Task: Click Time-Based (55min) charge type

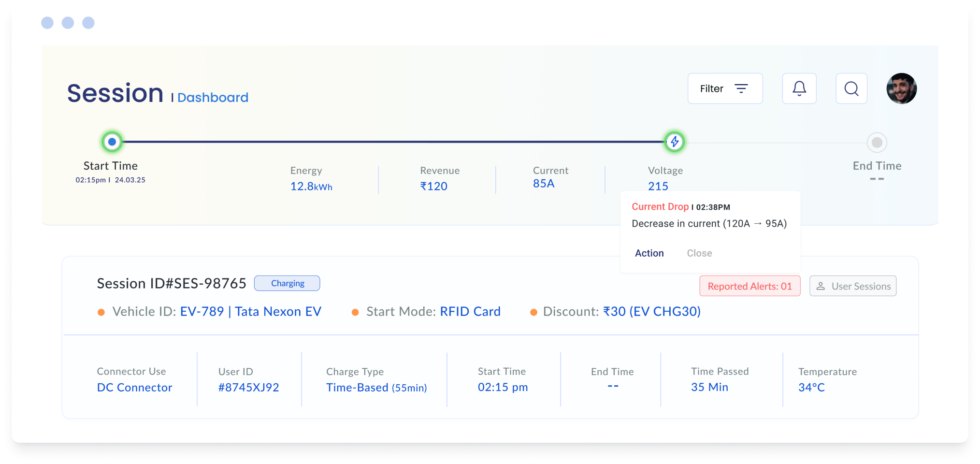Action: [x=376, y=388]
